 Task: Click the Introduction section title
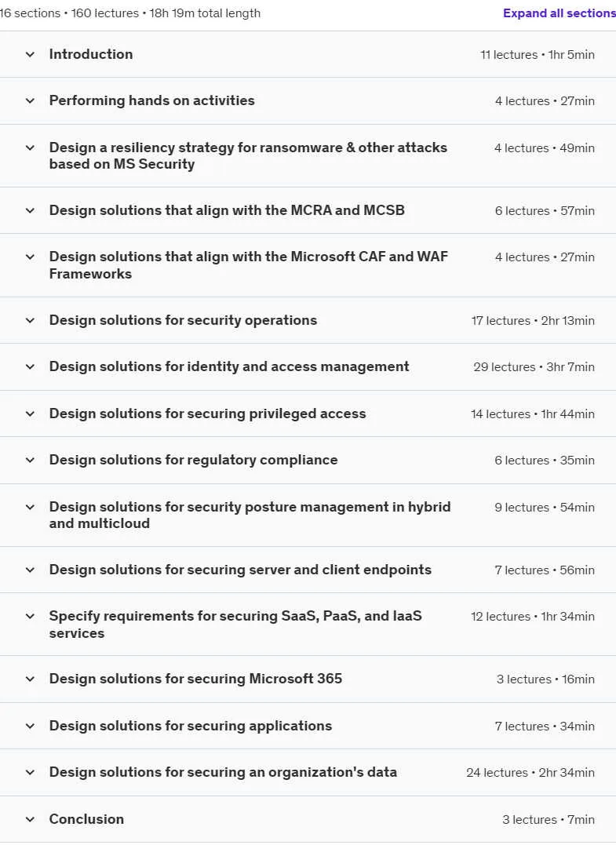point(91,54)
